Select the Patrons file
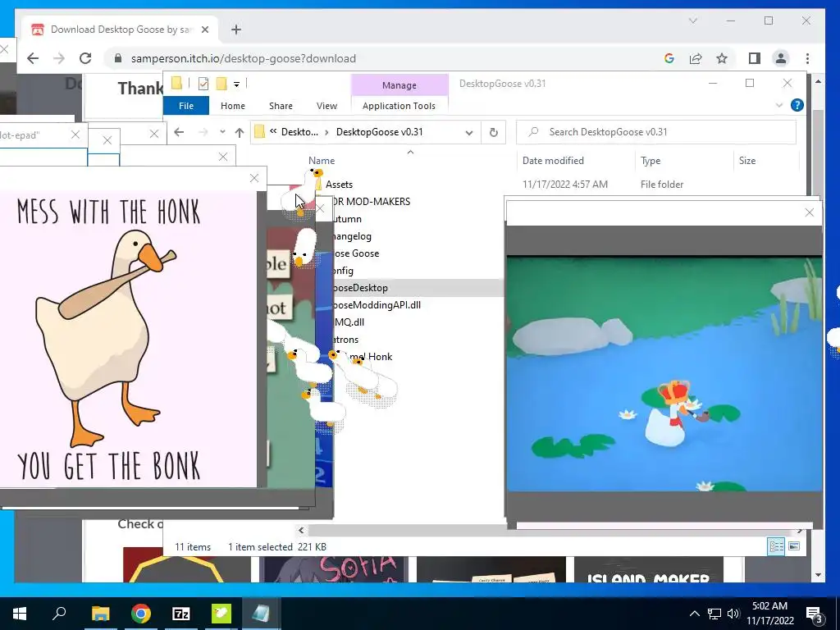 pyautogui.click(x=345, y=340)
